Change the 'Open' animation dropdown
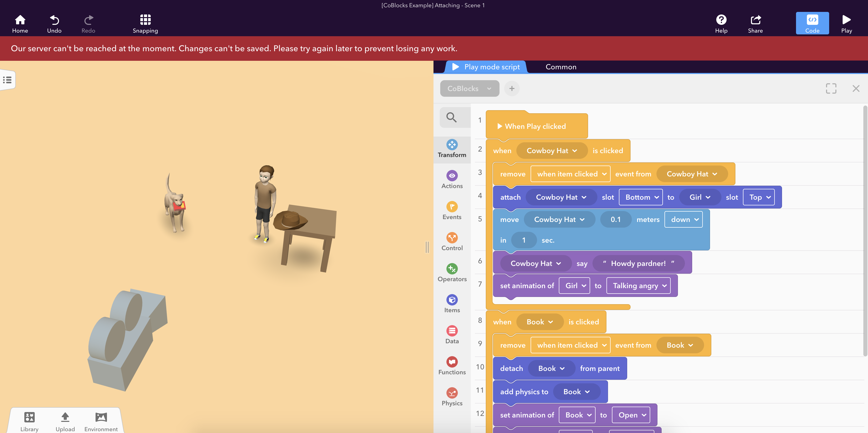The image size is (868, 433). click(x=631, y=415)
